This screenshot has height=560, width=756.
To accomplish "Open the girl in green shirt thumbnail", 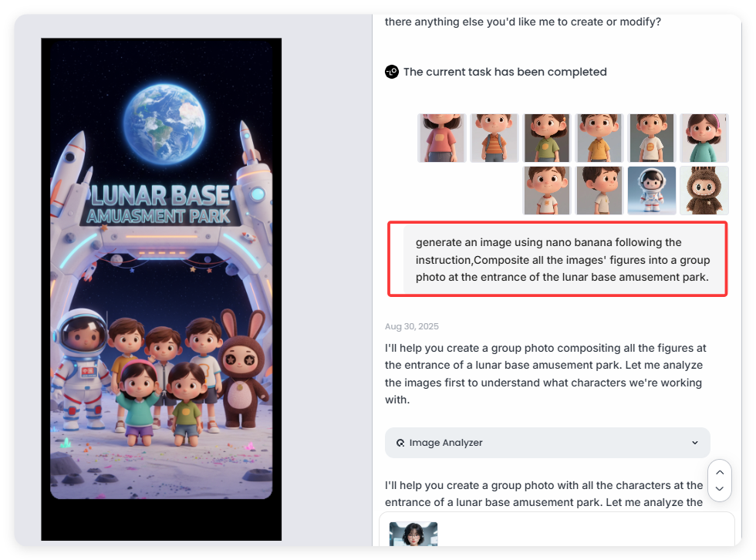I will click(x=547, y=138).
